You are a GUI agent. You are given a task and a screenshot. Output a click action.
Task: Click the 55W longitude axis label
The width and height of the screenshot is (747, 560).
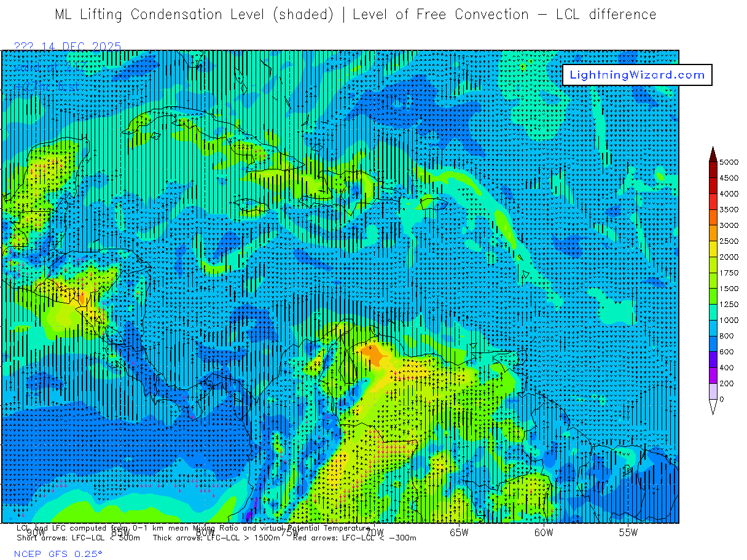628,532
